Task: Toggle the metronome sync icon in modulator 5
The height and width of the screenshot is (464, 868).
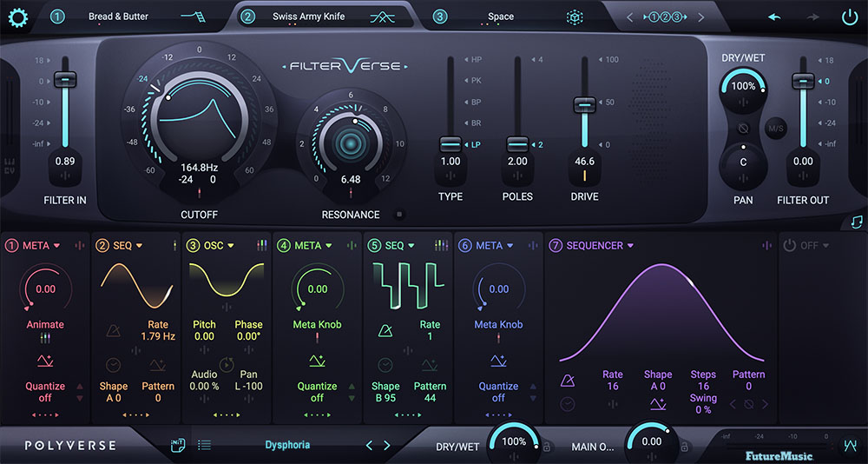Action: (x=385, y=332)
